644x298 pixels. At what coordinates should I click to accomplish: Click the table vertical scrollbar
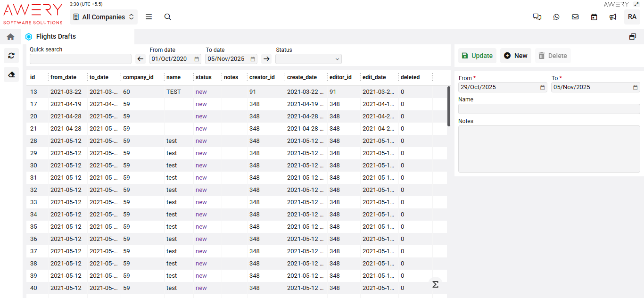(x=448, y=106)
